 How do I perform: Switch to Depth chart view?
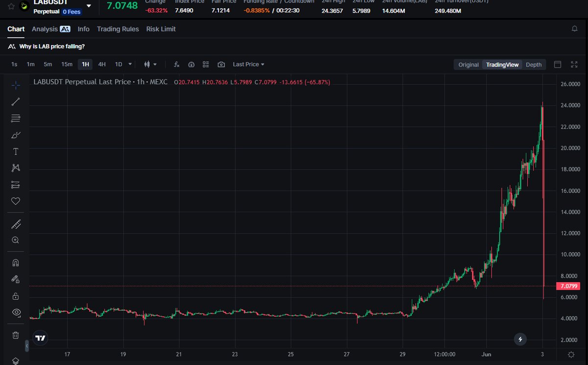click(x=534, y=65)
